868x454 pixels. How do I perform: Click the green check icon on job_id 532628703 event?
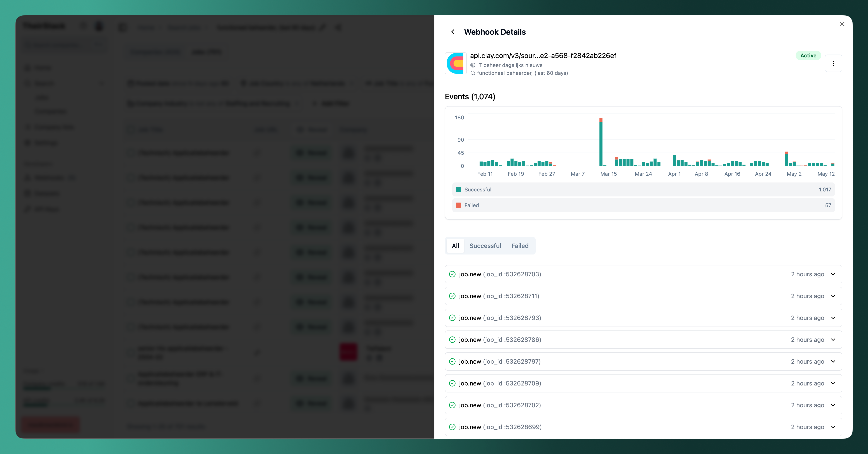(x=452, y=274)
